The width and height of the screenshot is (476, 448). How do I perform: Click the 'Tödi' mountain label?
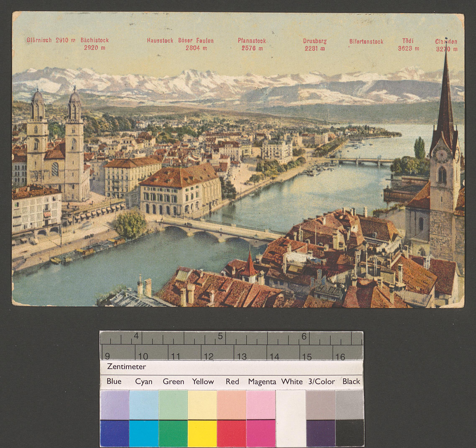pyautogui.click(x=408, y=41)
